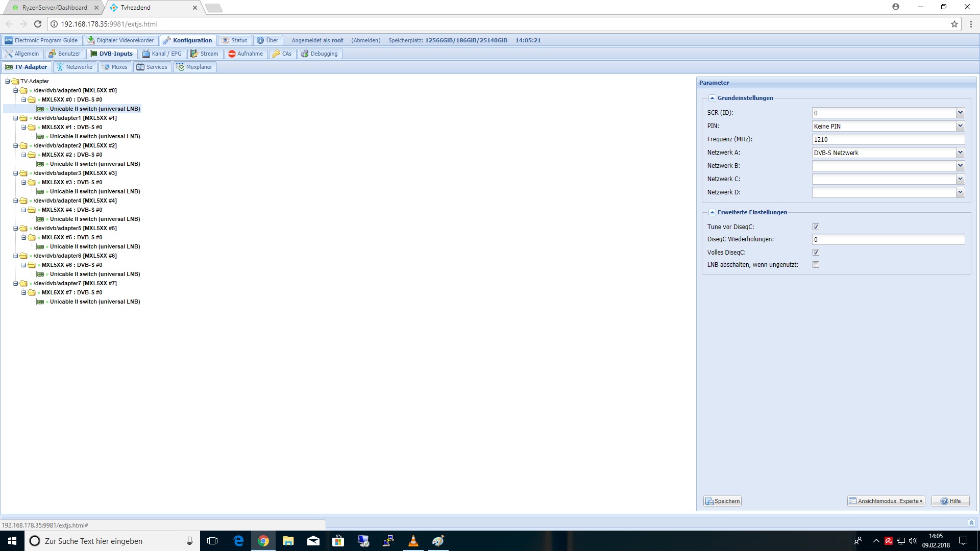Switch to Digitaler Videorekorder tab
The height and width of the screenshot is (551, 980).
click(x=120, y=40)
